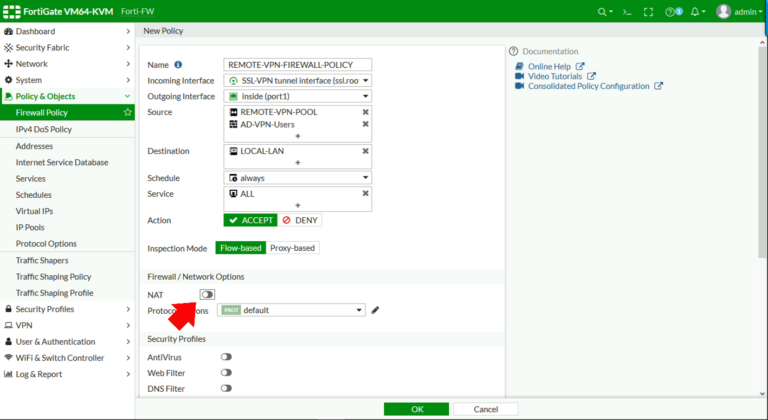768x420 pixels.
Task: Click OK to save policy
Action: [416, 409]
